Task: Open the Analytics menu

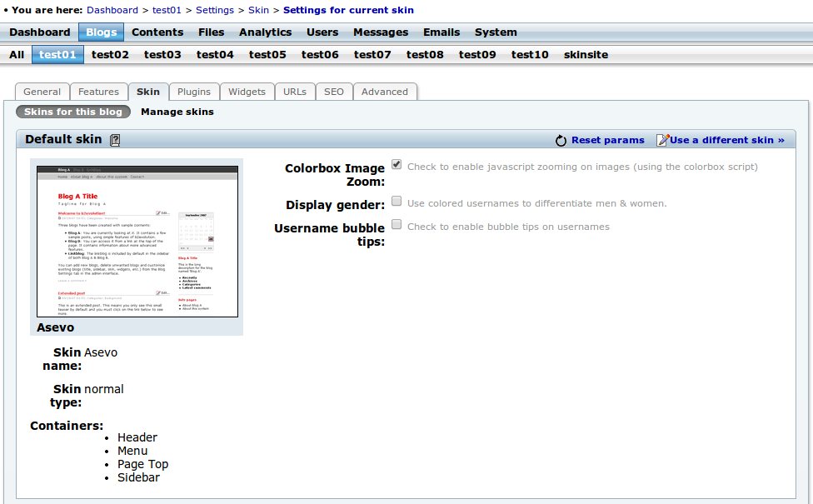Action: coord(266,32)
